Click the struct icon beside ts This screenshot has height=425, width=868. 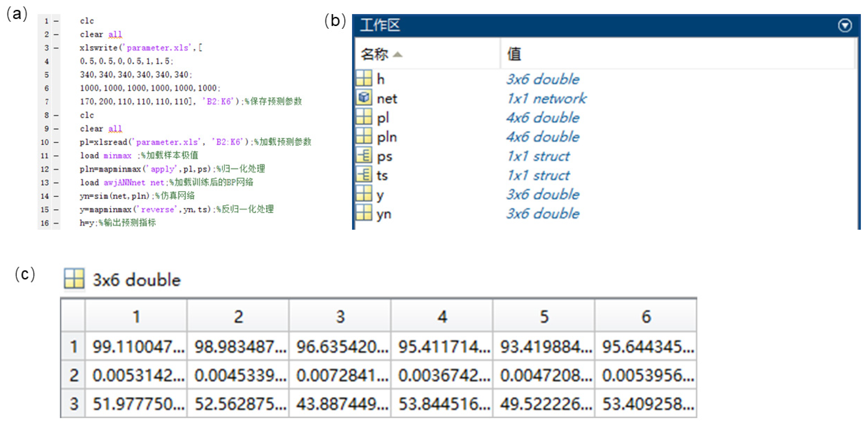[x=364, y=174]
